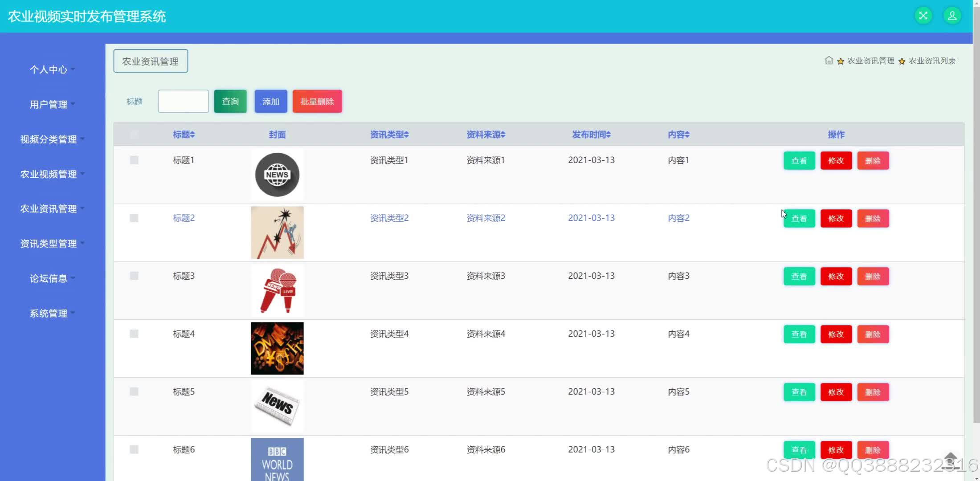This screenshot has height=481, width=980.
Task: Click the 标题 column sort arrows
Action: (x=192, y=134)
